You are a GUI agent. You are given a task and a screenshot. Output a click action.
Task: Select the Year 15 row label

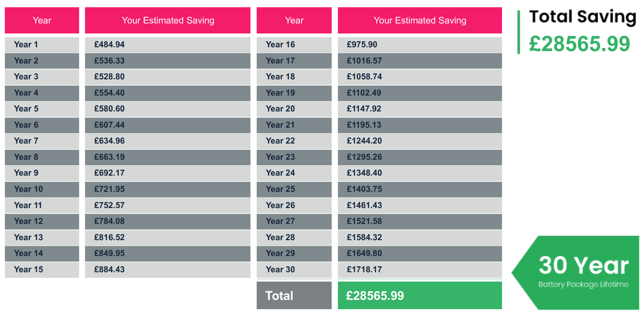28,269
